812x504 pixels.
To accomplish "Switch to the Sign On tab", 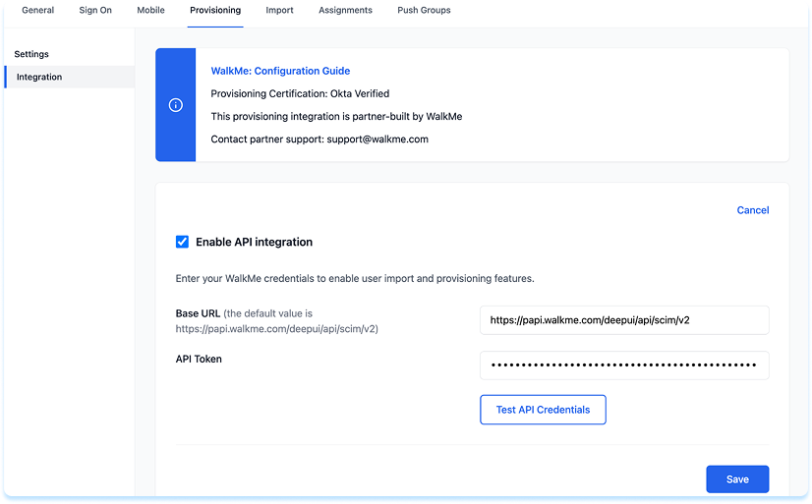I will pos(95,11).
